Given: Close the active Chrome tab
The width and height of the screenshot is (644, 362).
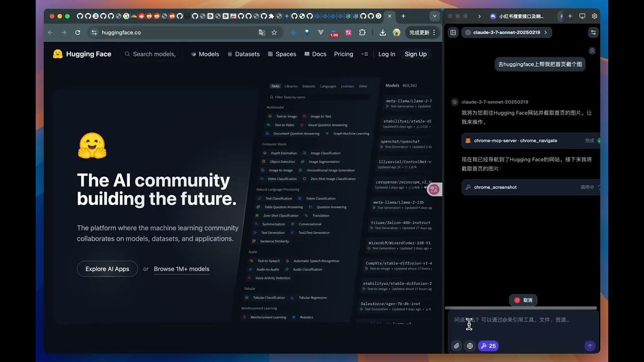Looking at the screenshot, I should (389, 16).
